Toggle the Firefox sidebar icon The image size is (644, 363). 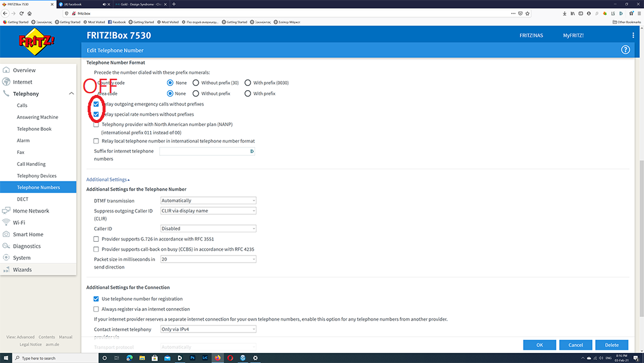coord(581,13)
